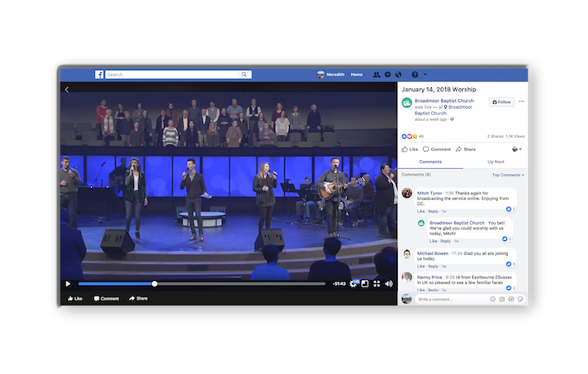Play the worship video
This screenshot has width=588, height=374.
coord(68,283)
